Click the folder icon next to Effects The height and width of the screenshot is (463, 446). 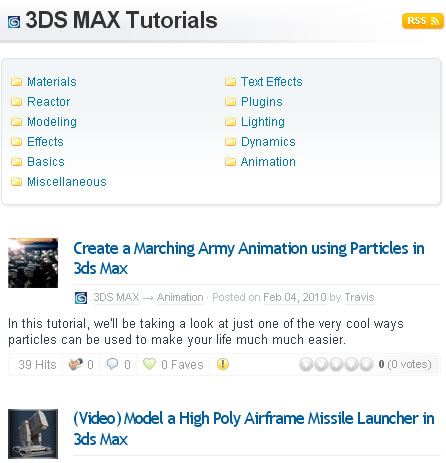[x=16, y=142]
